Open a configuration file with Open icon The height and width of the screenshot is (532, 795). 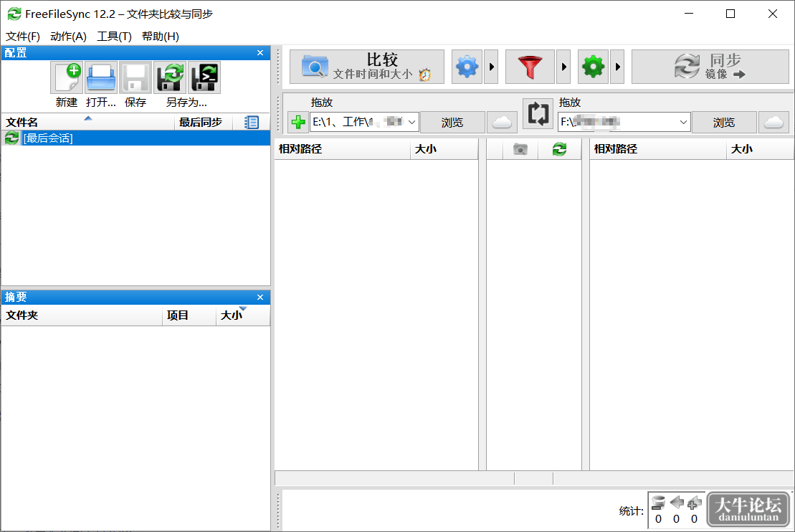point(101,77)
